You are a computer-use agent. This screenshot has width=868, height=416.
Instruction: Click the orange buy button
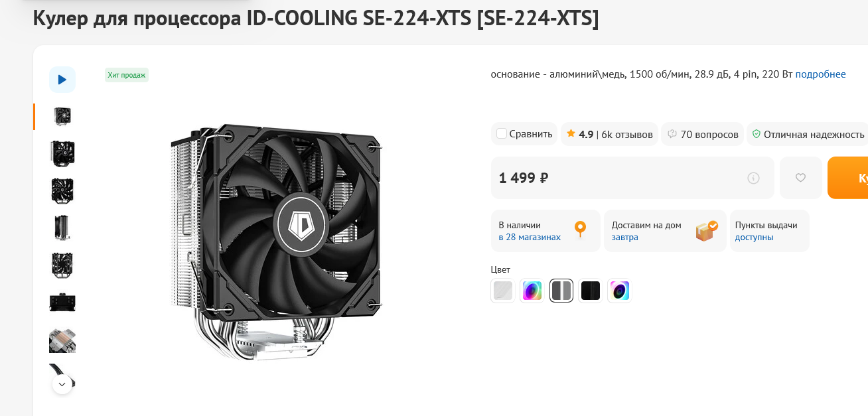(x=848, y=178)
